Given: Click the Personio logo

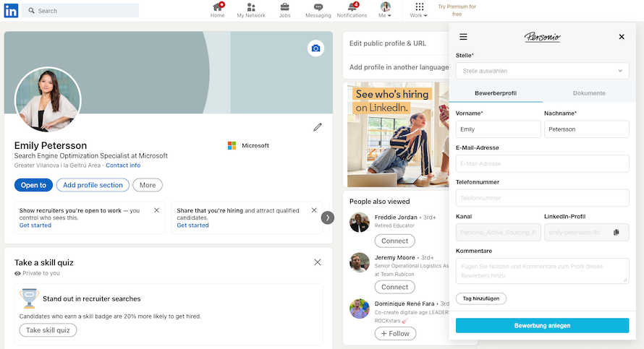Looking at the screenshot, I should click(542, 38).
